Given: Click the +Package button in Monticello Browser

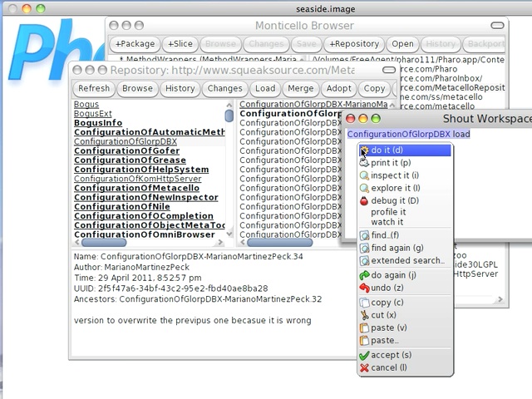Looking at the screenshot, I should click(135, 44).
